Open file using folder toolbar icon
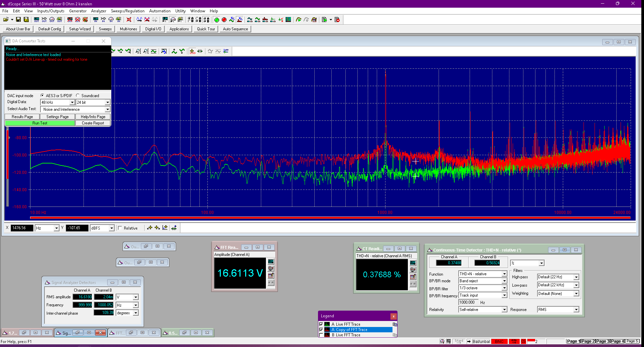Image resolution: width=644 pixels, height=347 pixels. pyautogui.click(x=6, y=20)
